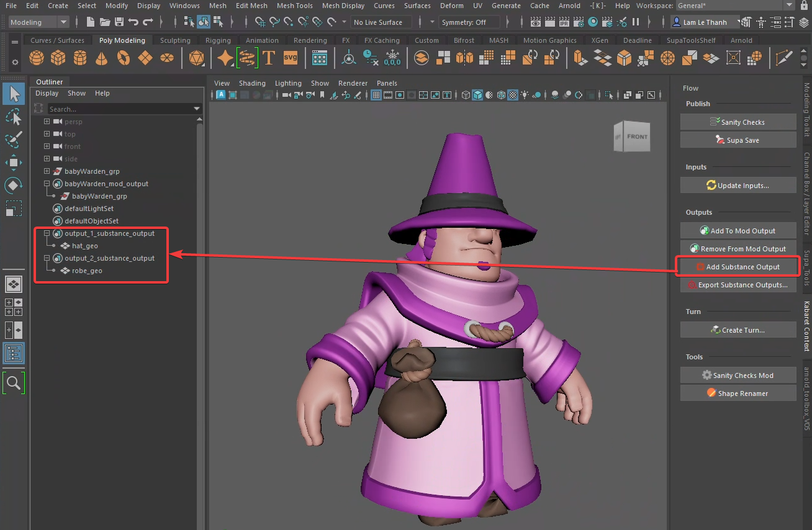Click the SVG import shelf icon

click(x=291, y=58)
